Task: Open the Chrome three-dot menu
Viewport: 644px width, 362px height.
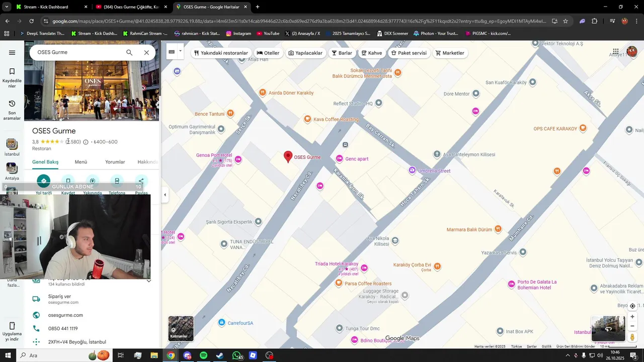Action: tap(636, 21)
